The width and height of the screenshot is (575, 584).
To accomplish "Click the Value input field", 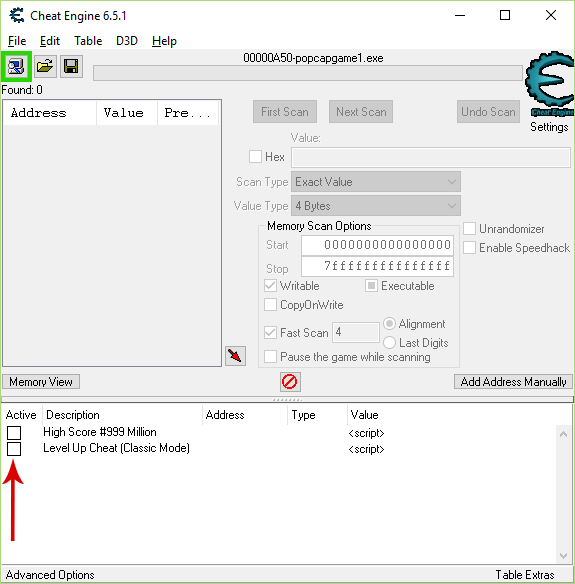I will (x=431, y=157).
